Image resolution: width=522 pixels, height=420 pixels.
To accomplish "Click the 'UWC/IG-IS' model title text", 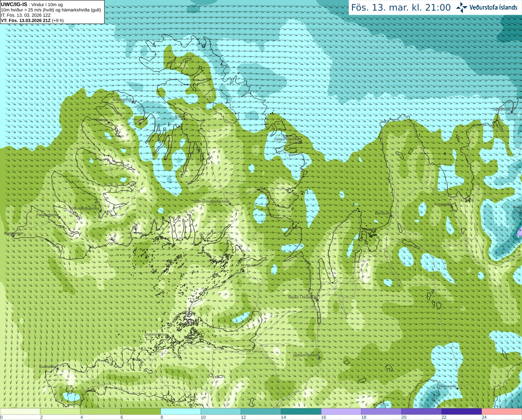I will [x=14, y=4].
